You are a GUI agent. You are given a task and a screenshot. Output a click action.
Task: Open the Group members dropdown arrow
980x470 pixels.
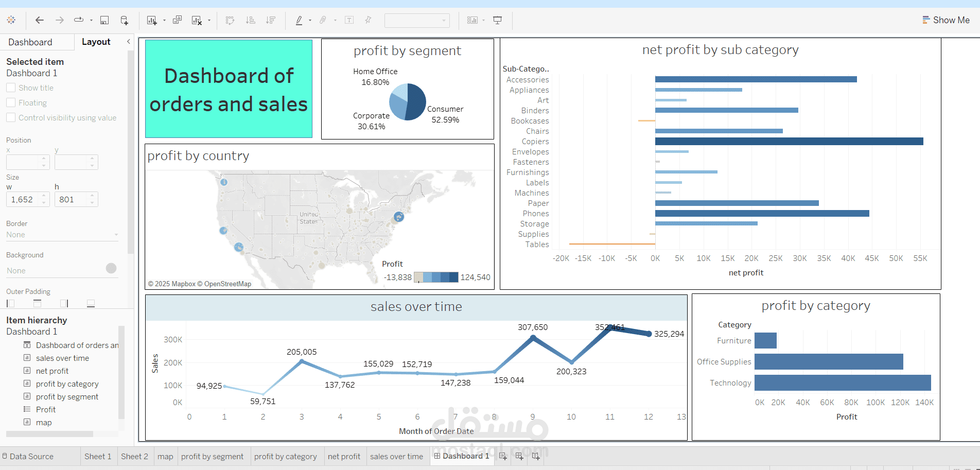click(x=335, y=21)
